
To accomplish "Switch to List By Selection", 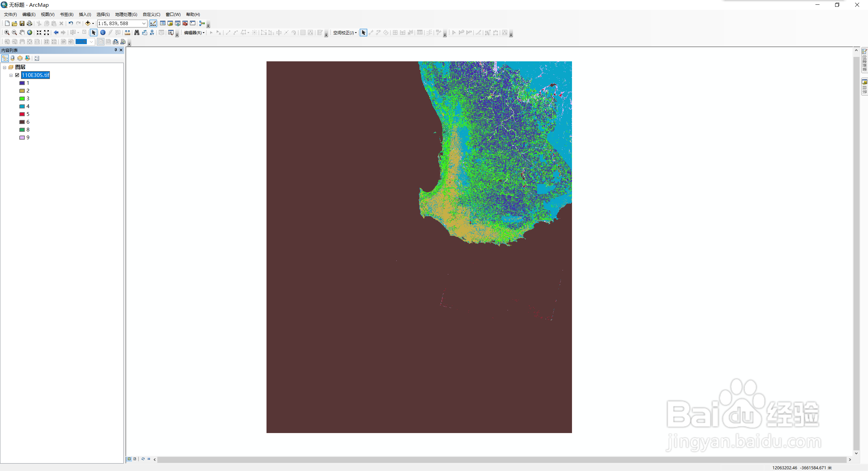I will coord(27,58).
